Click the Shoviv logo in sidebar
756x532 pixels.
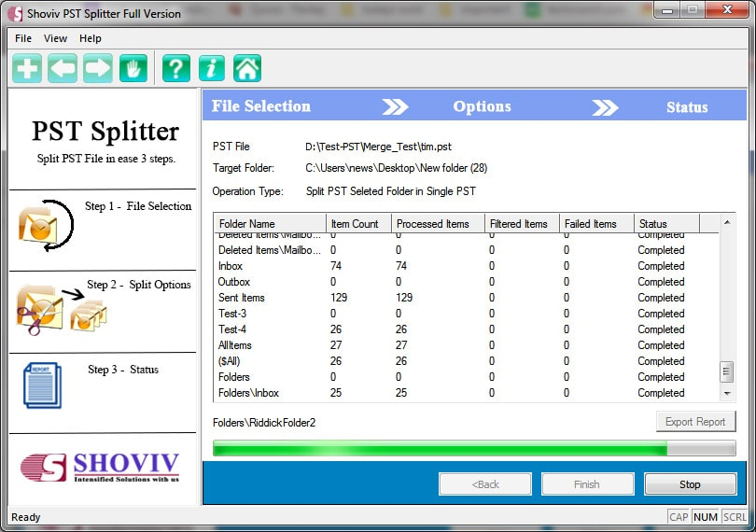point(100,468)
